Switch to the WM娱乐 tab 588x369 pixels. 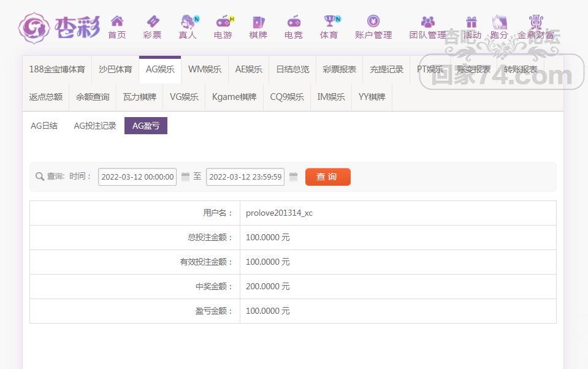(204, 69)
